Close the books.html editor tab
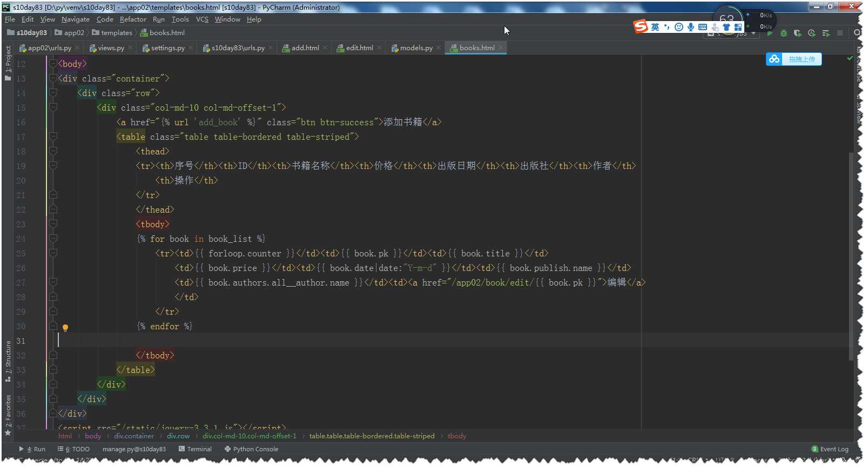Image resolution: width=868 pixels, height=468 pixels. click(501, 48)
